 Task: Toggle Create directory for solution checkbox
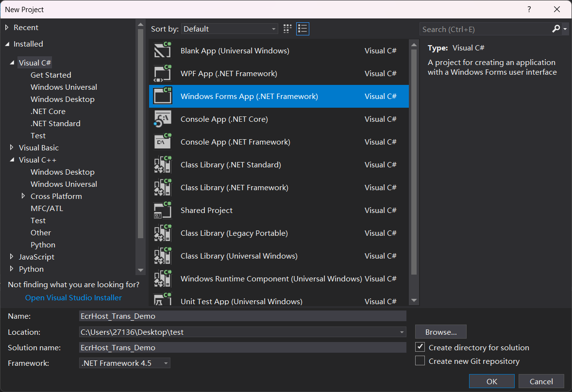pos(420,347)
